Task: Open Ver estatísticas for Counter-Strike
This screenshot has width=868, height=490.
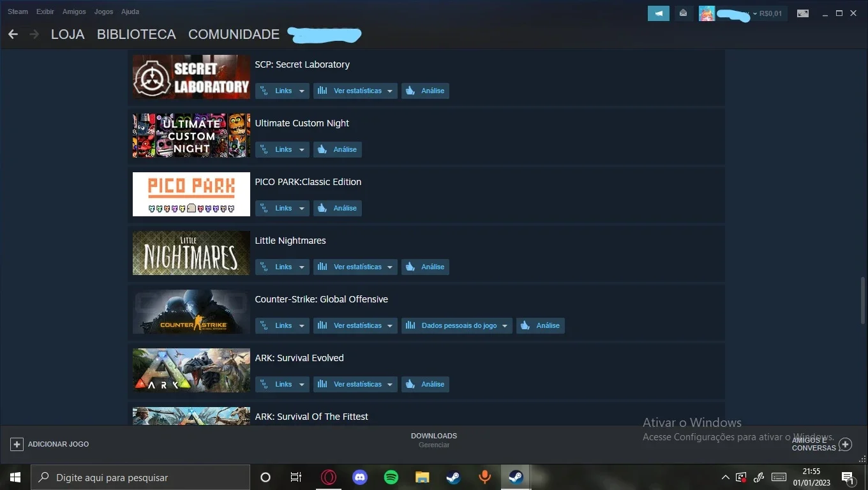Action: [x=355, y=325]
